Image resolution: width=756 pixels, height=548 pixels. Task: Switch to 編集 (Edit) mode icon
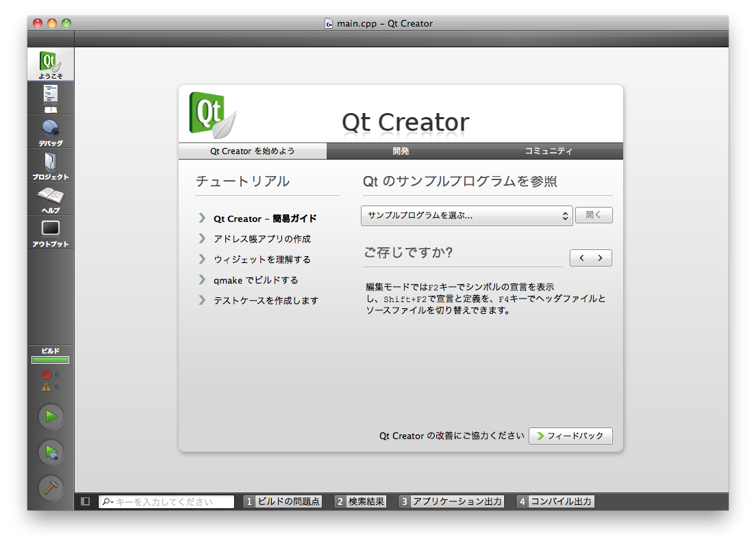pyautogui.click(x=51, y=98)
